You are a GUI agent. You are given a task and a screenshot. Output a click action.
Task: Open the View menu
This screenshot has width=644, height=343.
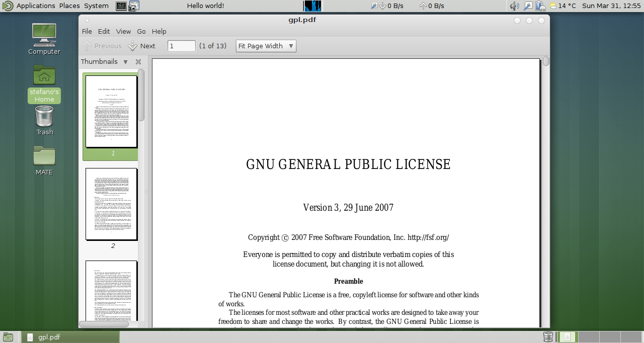click(123, 31)
